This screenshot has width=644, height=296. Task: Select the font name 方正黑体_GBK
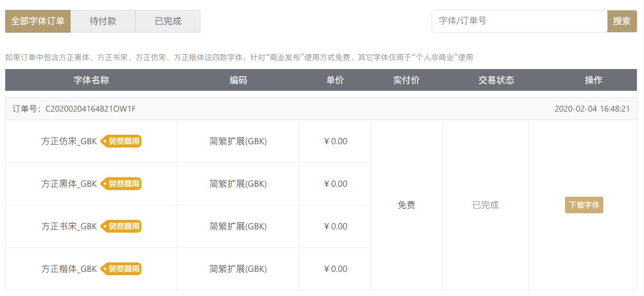(x=69, y=184)
